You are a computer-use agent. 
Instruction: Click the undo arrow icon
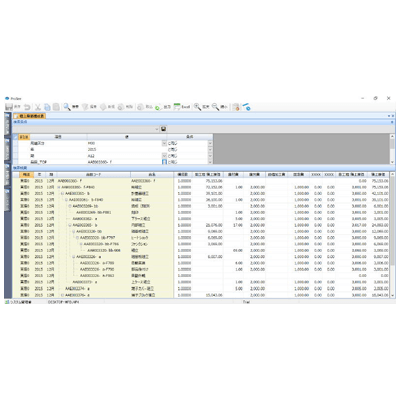pos(28,107)
